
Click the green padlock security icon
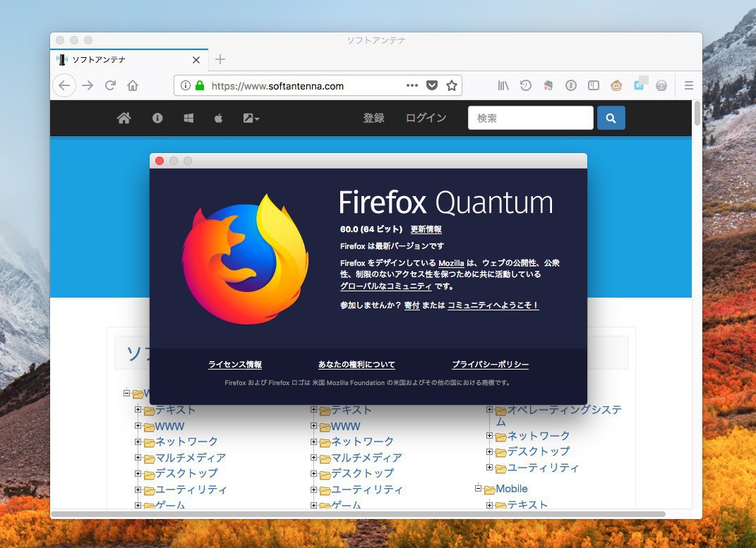200,86
